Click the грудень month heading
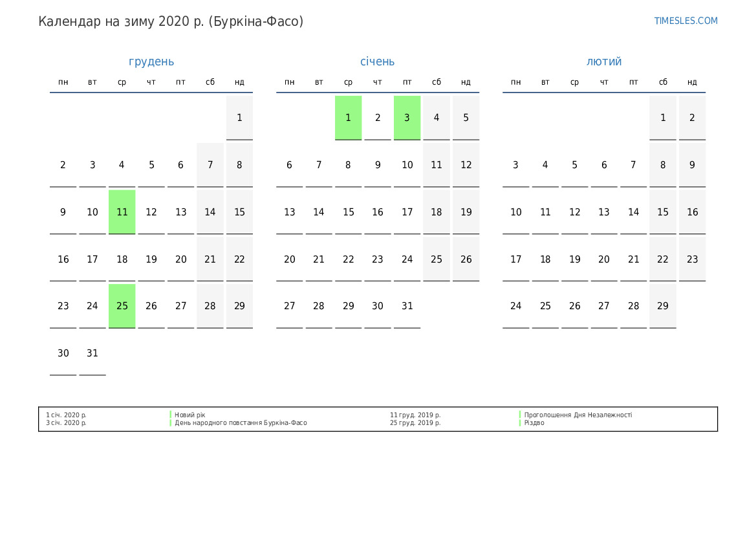The image size is (756, 535). point(151,61)
